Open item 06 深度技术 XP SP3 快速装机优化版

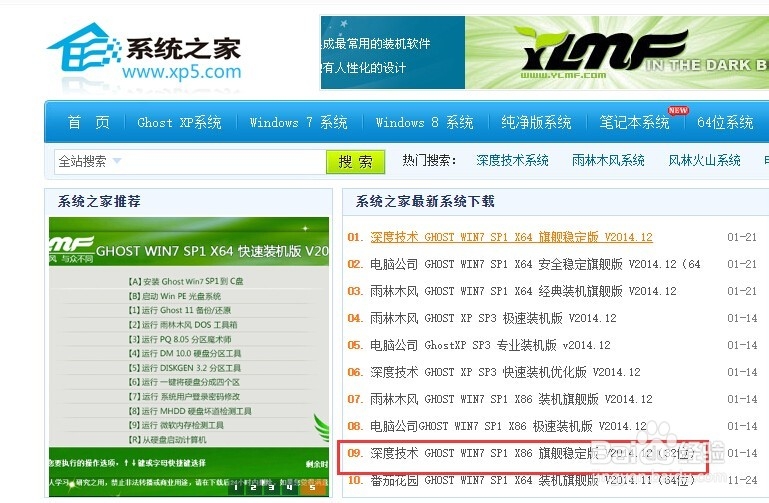[x=505, y=372]
